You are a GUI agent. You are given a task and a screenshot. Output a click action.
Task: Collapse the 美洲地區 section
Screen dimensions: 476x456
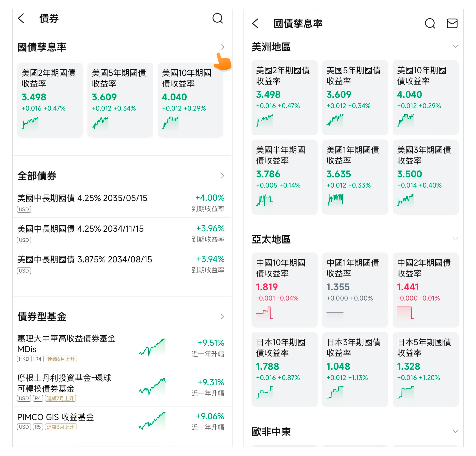(455, 46)
